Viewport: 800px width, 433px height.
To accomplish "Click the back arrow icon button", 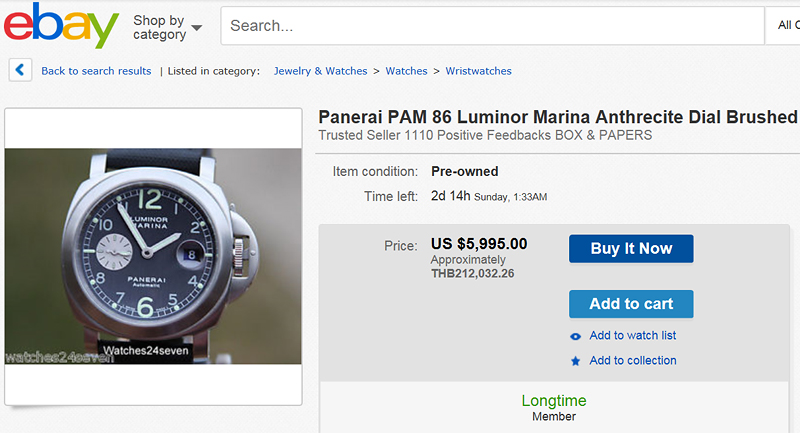I will pyautogui.click(x=20, y=70).
